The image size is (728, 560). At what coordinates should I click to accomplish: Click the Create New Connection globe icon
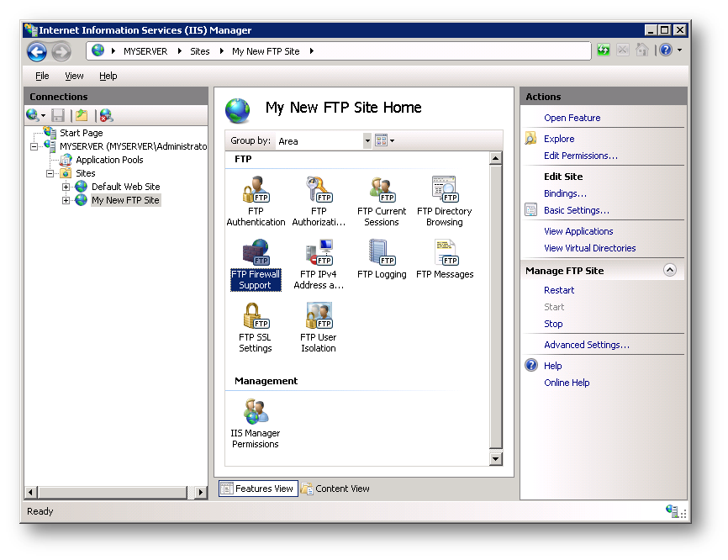(33, 114)
